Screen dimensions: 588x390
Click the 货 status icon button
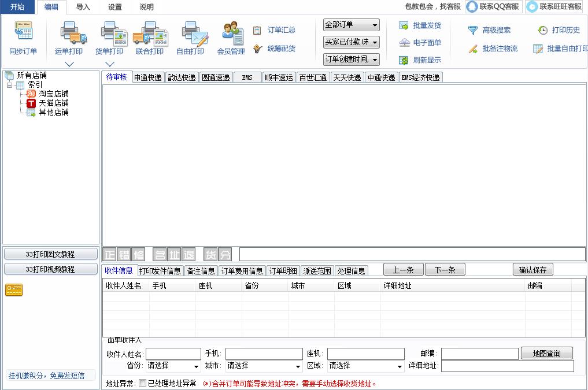[x=210, y=255]
